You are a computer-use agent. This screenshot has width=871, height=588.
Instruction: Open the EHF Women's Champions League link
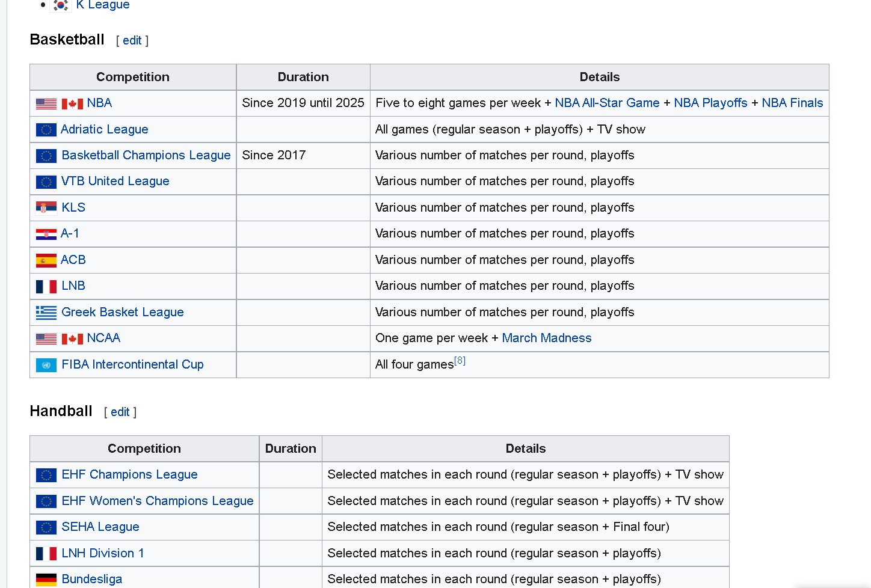coord(158,501)
